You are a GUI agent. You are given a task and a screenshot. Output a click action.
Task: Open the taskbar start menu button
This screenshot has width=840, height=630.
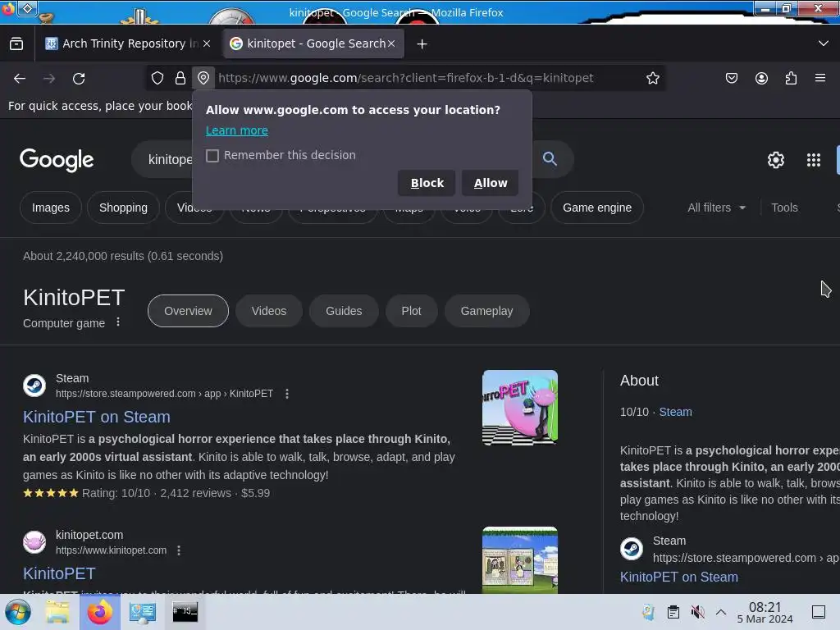18,612
